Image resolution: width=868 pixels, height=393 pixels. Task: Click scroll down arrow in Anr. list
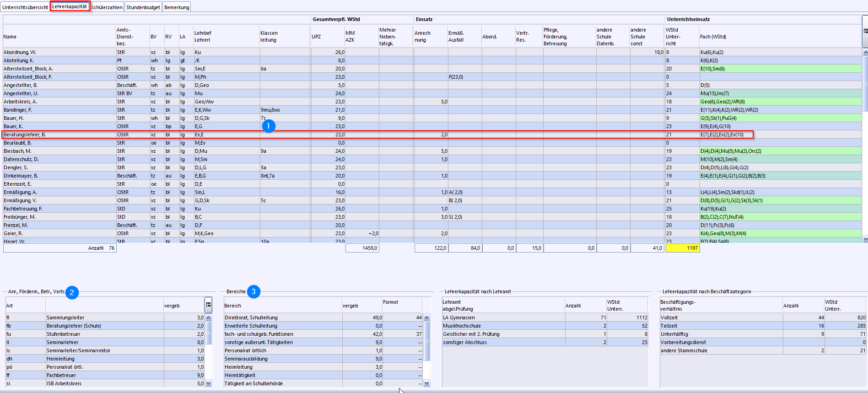point(209,383)
